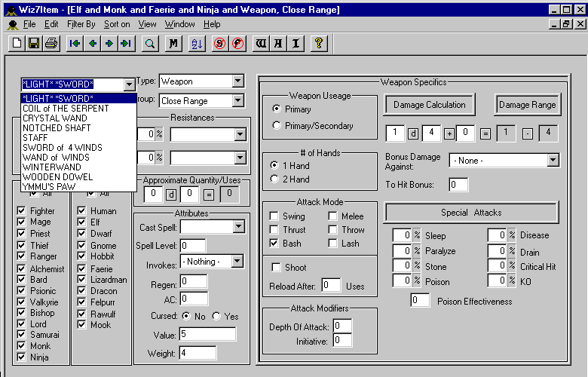
Task: Click the plus button in damage calculation
Action: [449, 133]
